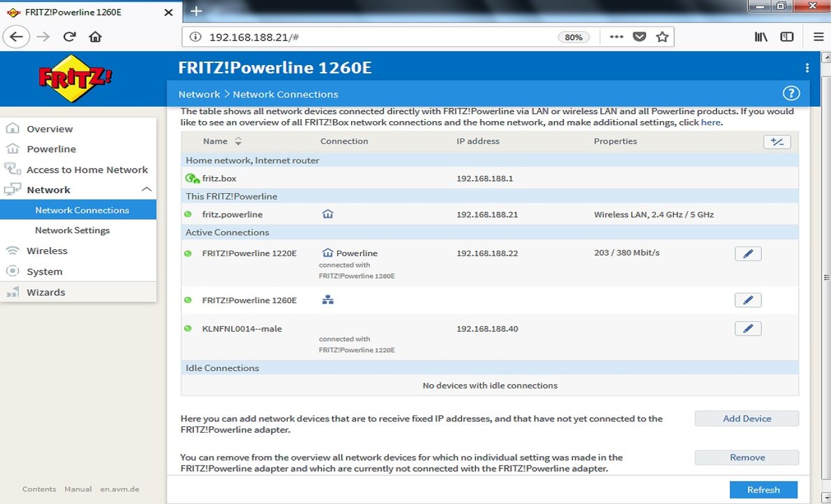Go to the browser home page icon

(95, 37)
